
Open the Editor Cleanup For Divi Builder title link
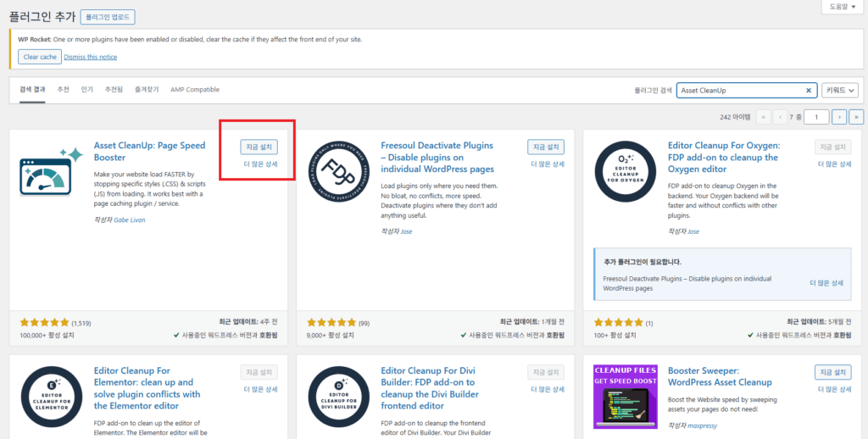coord(430,389)
